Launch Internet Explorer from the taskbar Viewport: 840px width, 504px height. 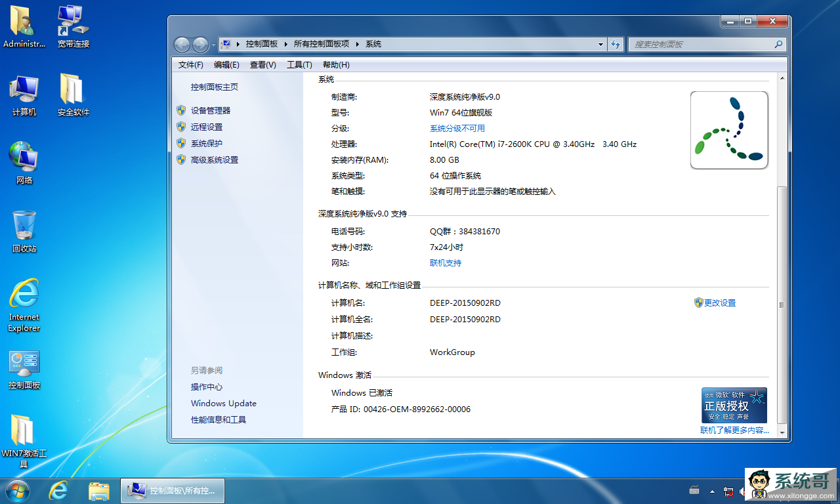pos(59,490)
